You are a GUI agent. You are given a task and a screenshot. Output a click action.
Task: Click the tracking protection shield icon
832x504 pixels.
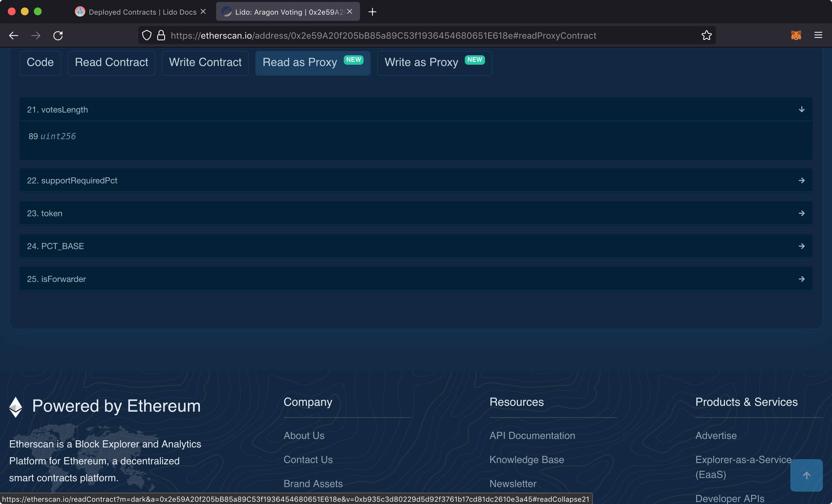point(146,35)
